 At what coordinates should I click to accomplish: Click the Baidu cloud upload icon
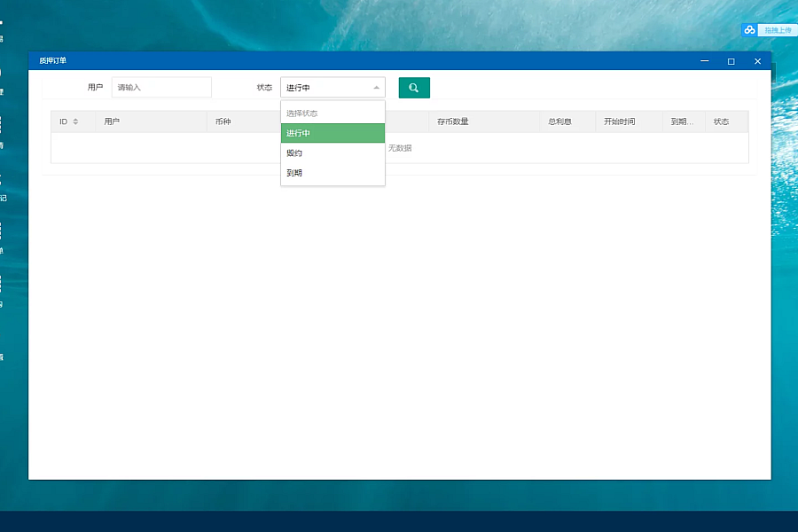point(749,30)
